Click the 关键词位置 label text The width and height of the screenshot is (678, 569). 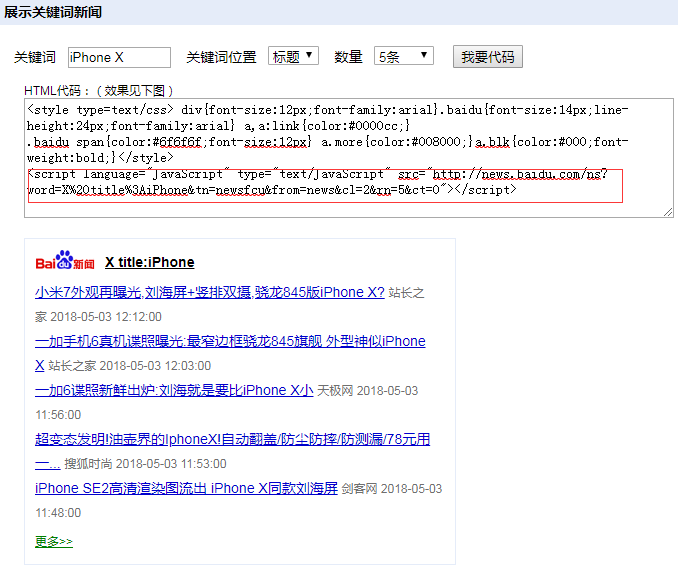221,57
